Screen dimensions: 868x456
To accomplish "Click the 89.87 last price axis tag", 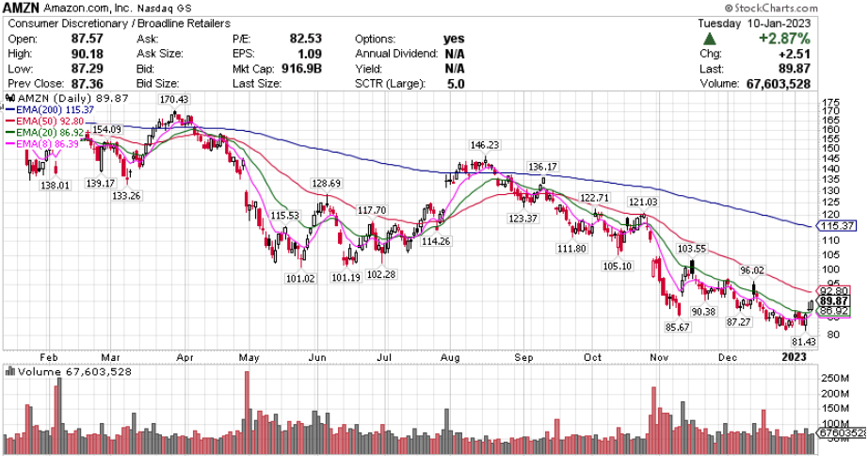I will [x=834, y=301].
